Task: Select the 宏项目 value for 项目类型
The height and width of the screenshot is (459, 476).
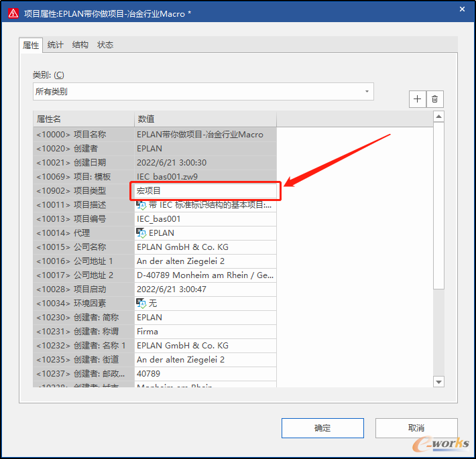Action: (206, 191)
